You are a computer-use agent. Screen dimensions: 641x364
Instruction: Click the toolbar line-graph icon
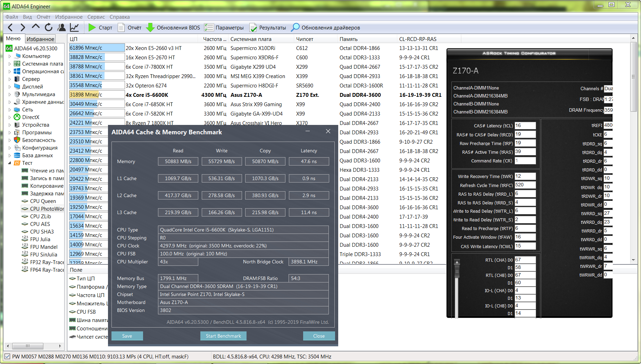(74, 27)
